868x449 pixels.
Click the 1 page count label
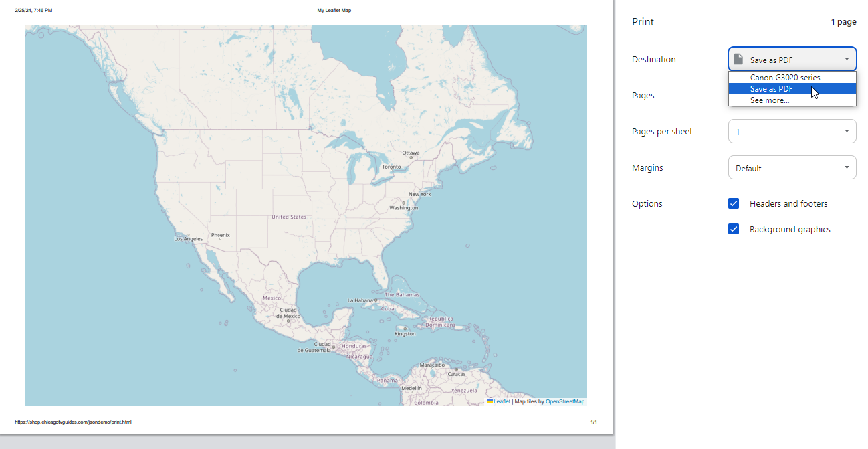(x=843, y=21)
